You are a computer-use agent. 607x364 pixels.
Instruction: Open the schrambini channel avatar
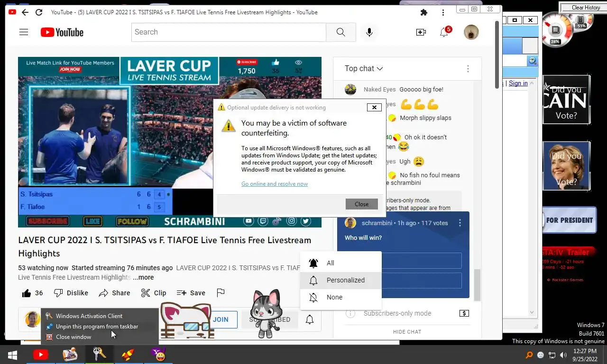click(32, 319)
